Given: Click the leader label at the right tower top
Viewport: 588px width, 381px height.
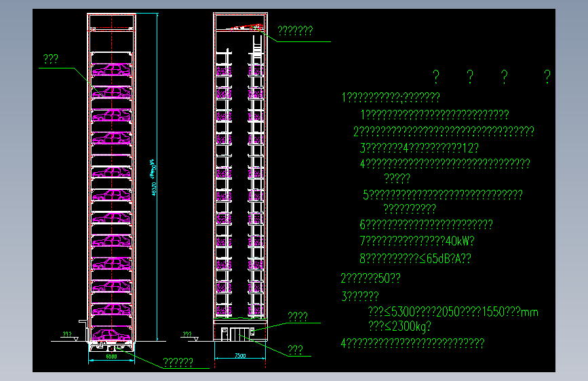Looking at the screenshot, I should click(x=295, y=31).
